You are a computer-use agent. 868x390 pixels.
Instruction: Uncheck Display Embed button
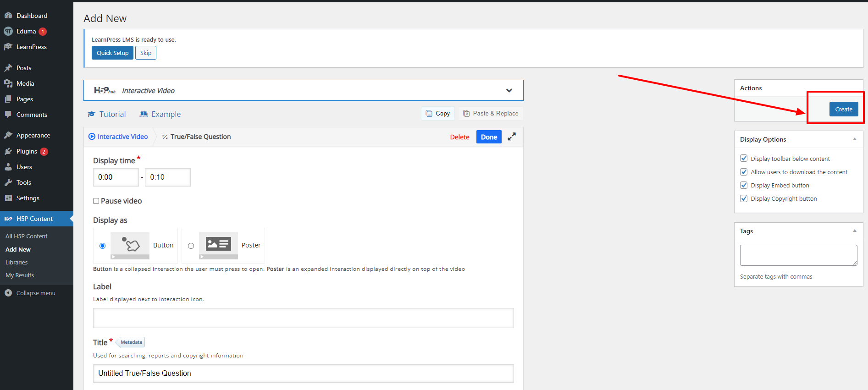click(x=744, y=185)
